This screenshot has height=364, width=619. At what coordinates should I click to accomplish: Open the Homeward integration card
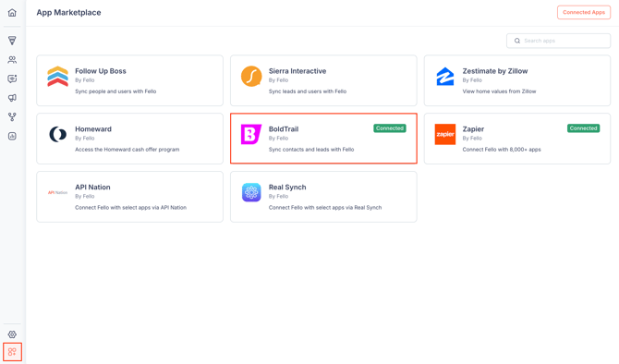pyautogui.click(x=130, y=139)
